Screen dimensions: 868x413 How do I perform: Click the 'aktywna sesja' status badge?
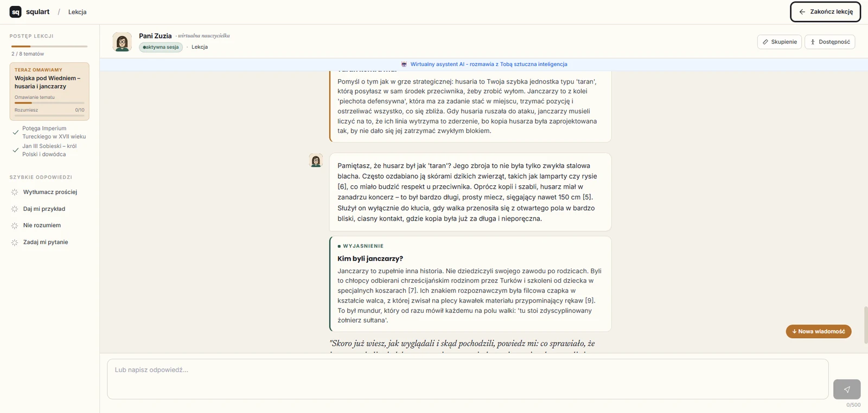(x=161, y=47)
